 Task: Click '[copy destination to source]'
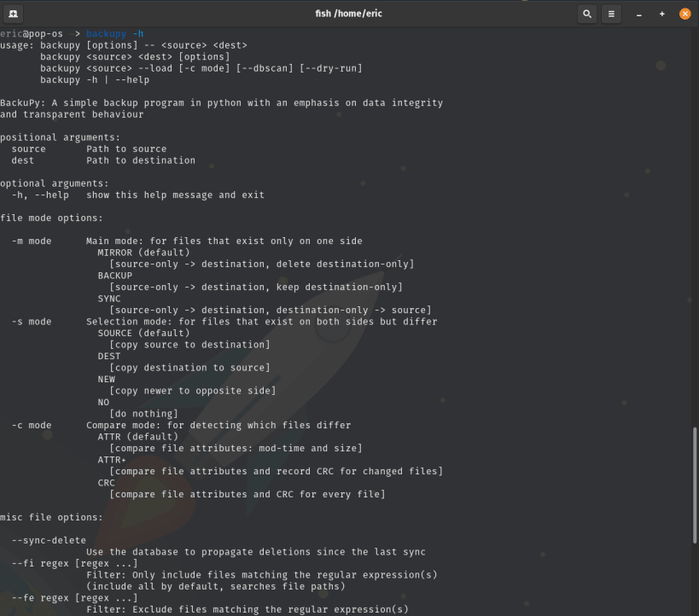(x=189, y=369)
